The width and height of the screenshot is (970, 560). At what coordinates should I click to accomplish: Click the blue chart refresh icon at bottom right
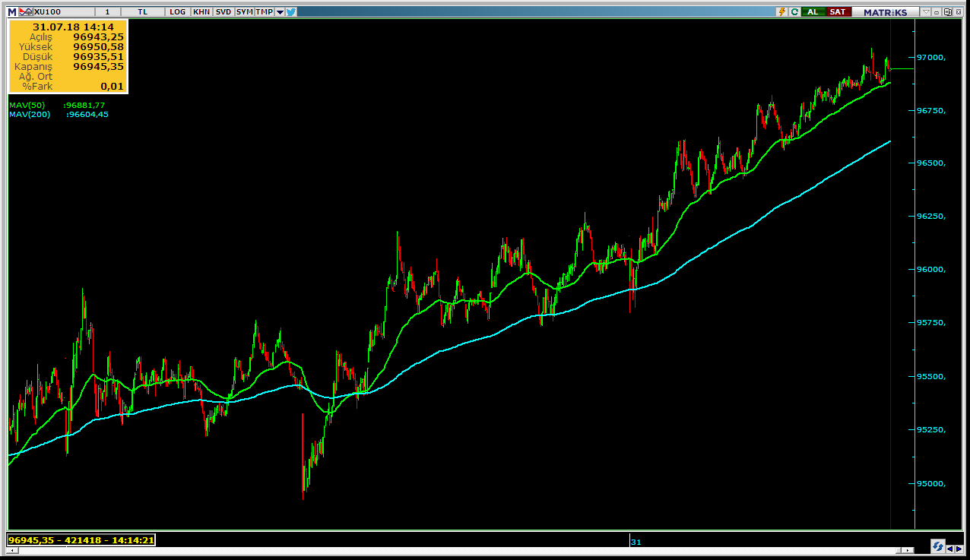(937, 546)
